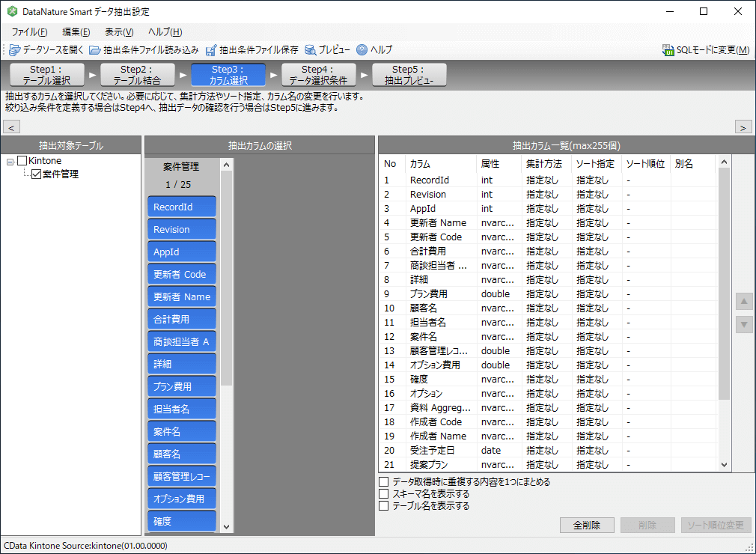Move selected column up arrow button
This screenshot has height=554, width=756.
point(744,302)
